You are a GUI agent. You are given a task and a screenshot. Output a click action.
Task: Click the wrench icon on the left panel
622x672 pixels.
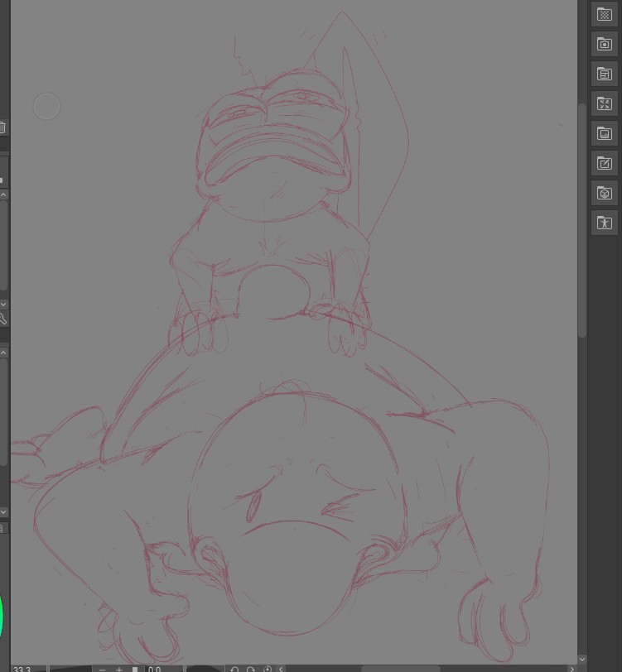(2, 319)
